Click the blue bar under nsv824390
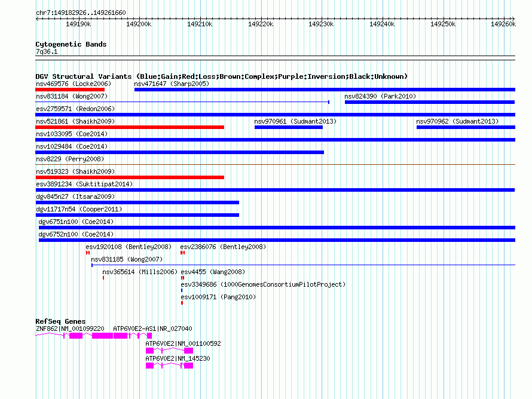 430,102
